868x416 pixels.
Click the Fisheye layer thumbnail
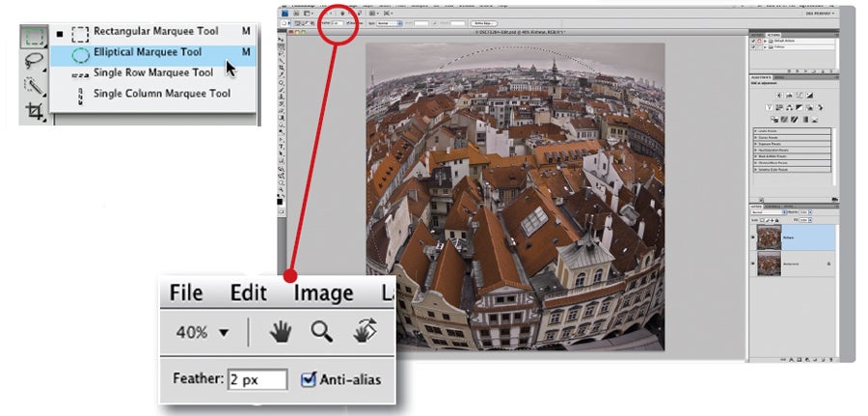point(770,237)
